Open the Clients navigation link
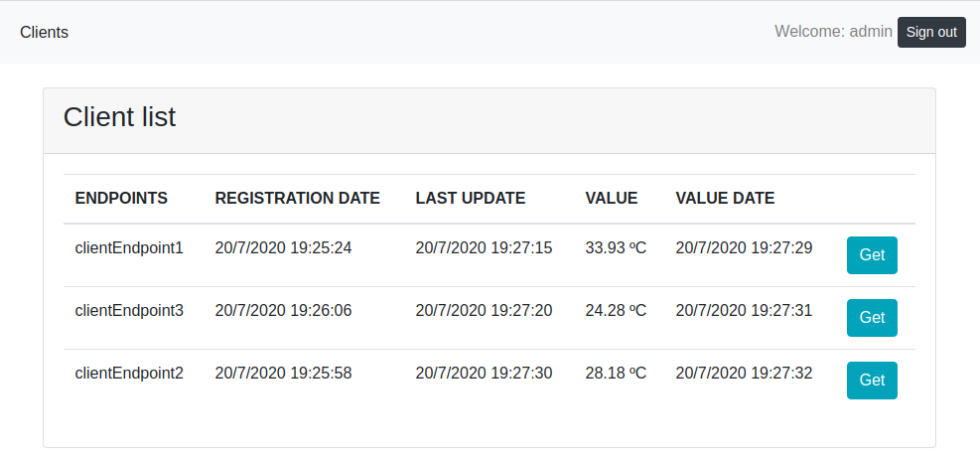Screen dimensions: 980x462 coord(45,32)
